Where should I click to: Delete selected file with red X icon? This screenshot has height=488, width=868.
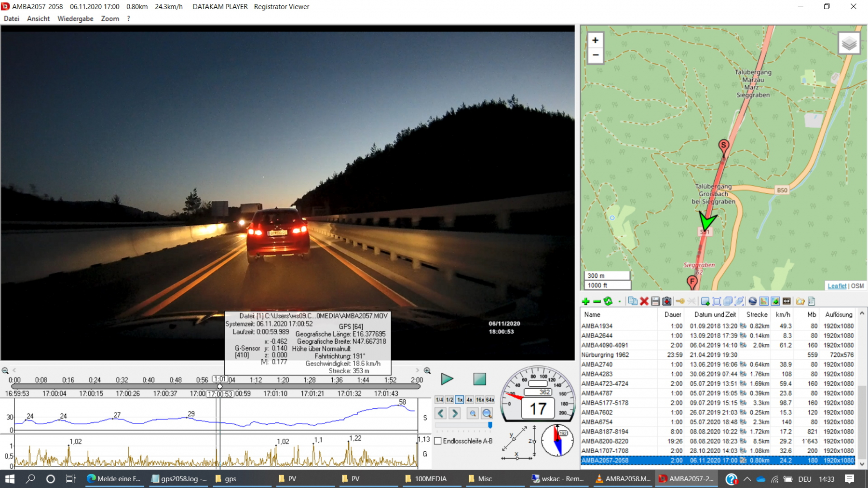(644, 301)
